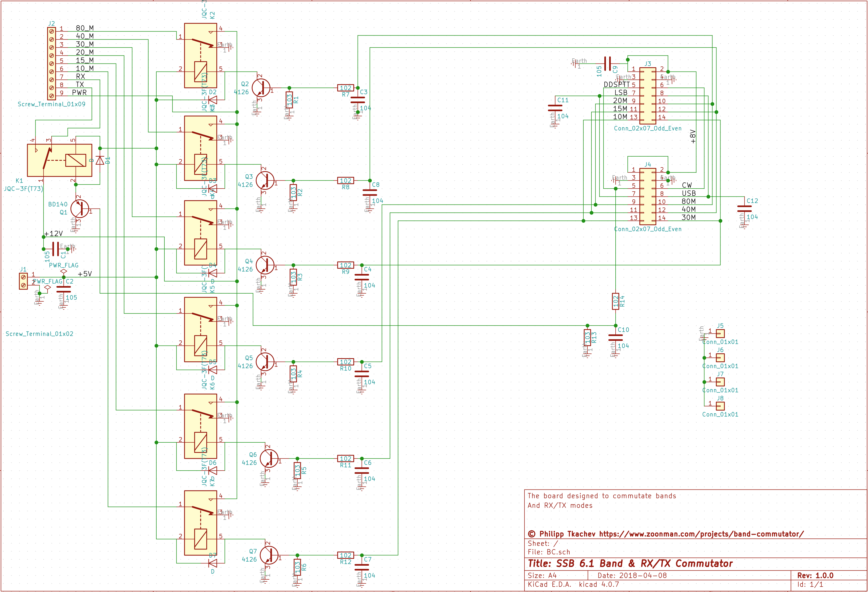The image size is (868, 592).
Task: Click the +12V net label
Action: [54, 234]
